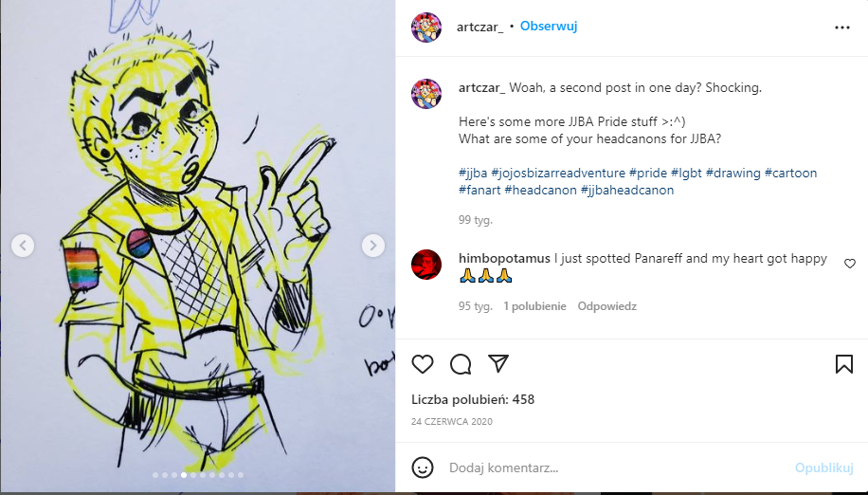Open the comment speech bubble icon

pos(461,364)
